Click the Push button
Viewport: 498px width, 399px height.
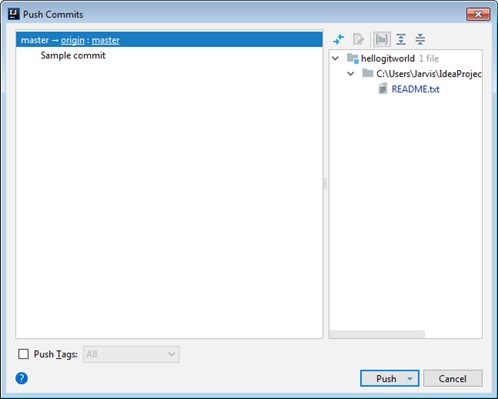tap(386, 379)
